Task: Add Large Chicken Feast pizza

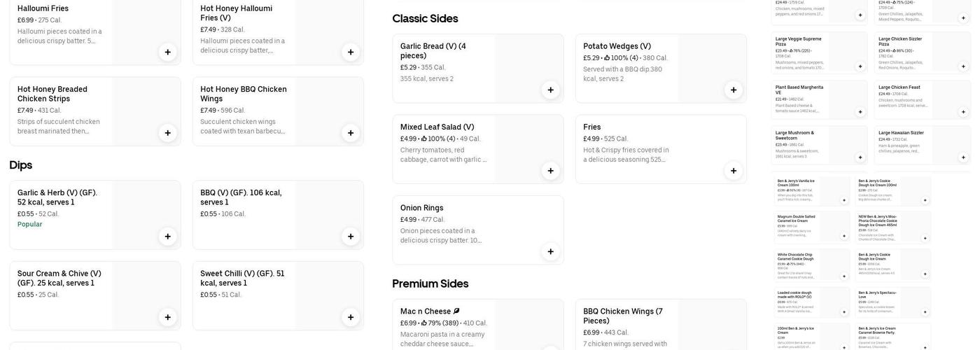Action: coord(963,112)
